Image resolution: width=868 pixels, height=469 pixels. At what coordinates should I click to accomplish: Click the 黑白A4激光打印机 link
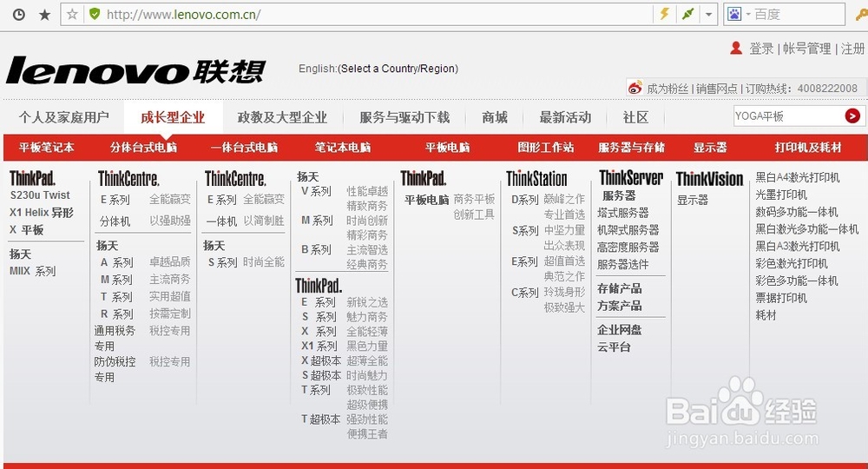tap(798, 177)
